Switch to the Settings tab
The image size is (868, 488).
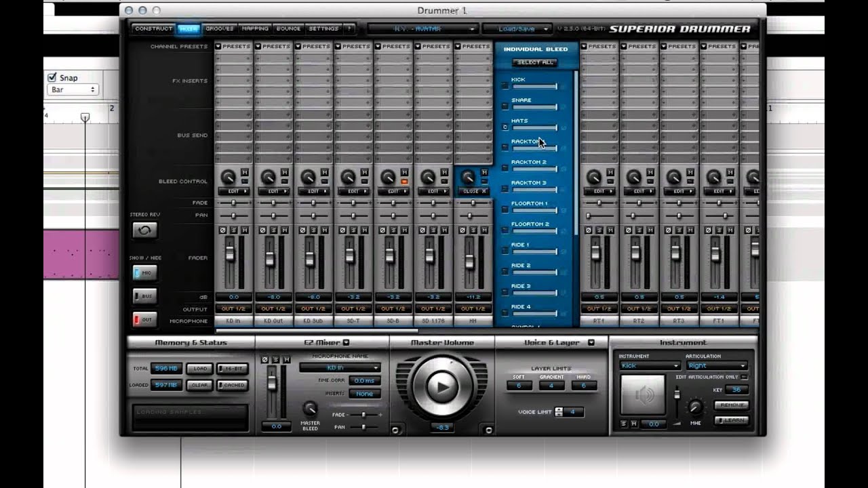click(x=323, y=28)
